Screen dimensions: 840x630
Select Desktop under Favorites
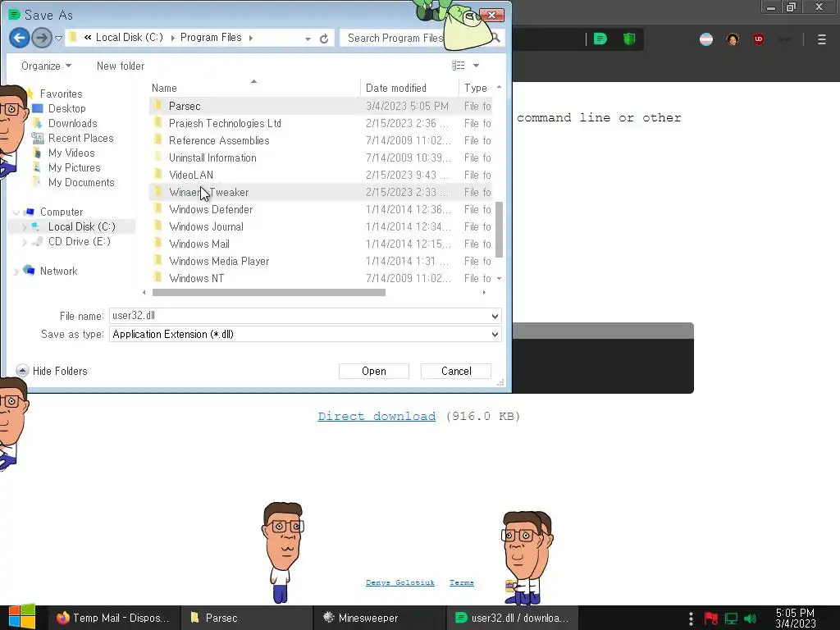(66, 109)
